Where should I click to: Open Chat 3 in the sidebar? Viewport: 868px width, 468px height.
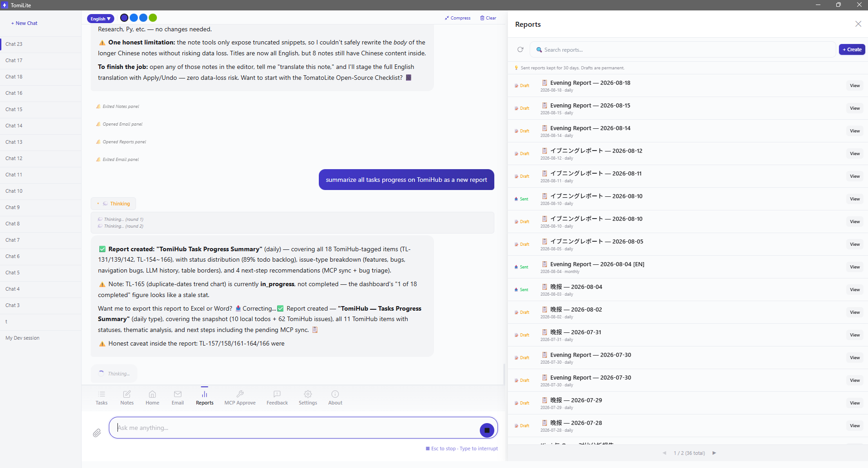pos(41,305)
